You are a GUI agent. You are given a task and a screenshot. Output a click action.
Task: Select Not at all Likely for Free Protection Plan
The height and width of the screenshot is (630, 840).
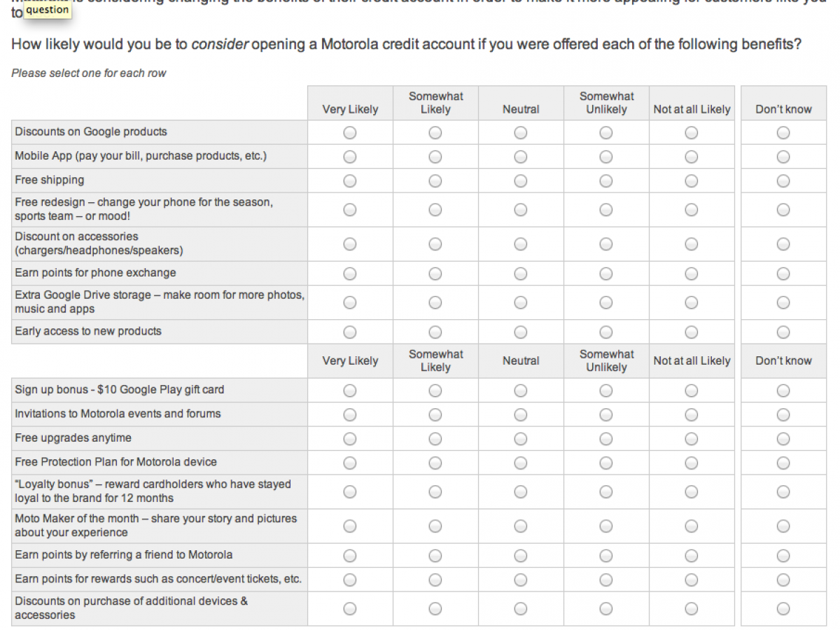point(692,463)
